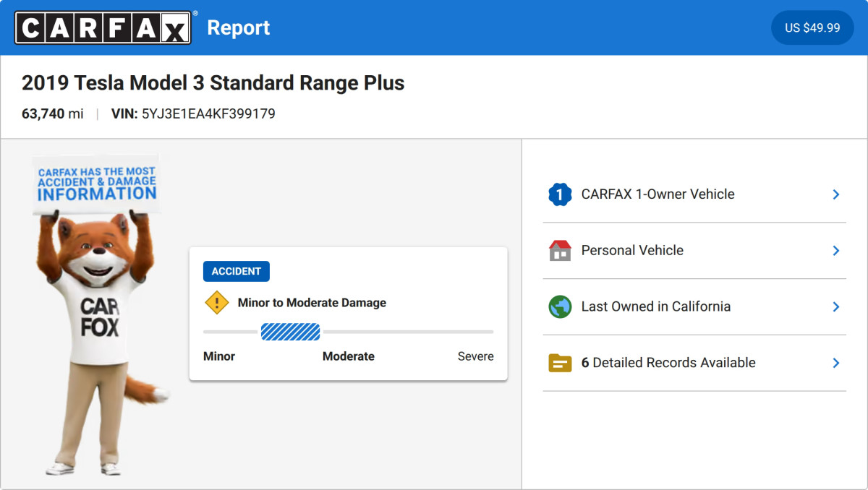The height and width of the screenshot is (490, 868).
Task: Expand the CARFAX 1-Owner Vehicle chevron
Action: point(835,194)
